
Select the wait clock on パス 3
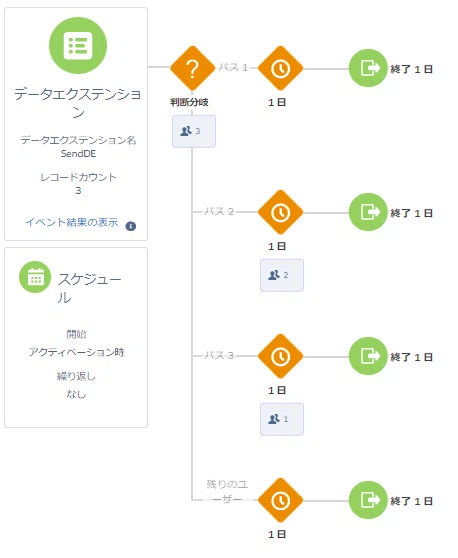[x=280, y=356]
